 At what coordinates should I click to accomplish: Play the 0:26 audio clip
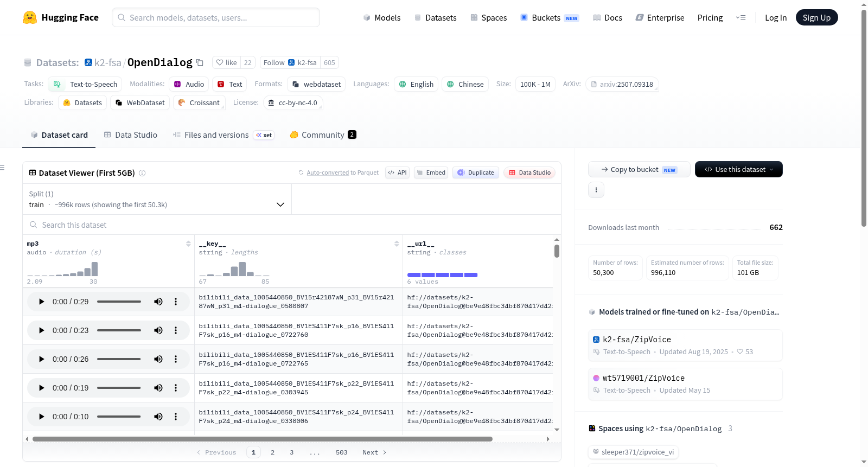tap(41, 359)
